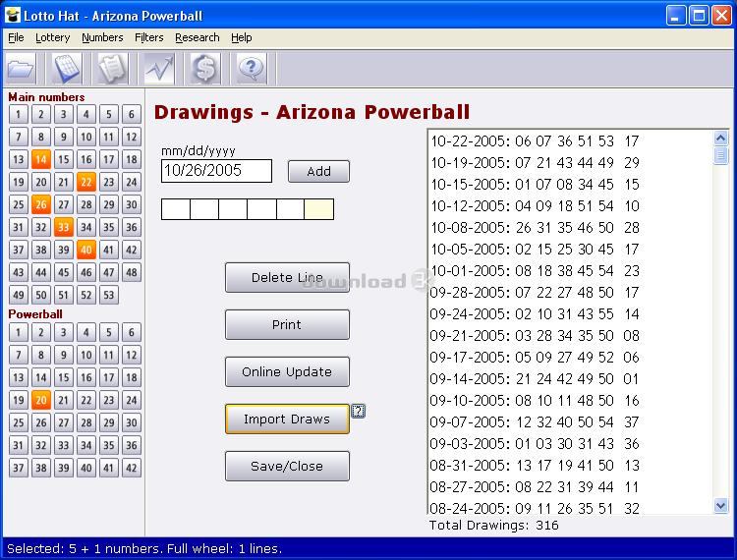Viewport: 737px width, 560px height.
Task: Deselect main number 33
Action: click(x=64, y=227)
